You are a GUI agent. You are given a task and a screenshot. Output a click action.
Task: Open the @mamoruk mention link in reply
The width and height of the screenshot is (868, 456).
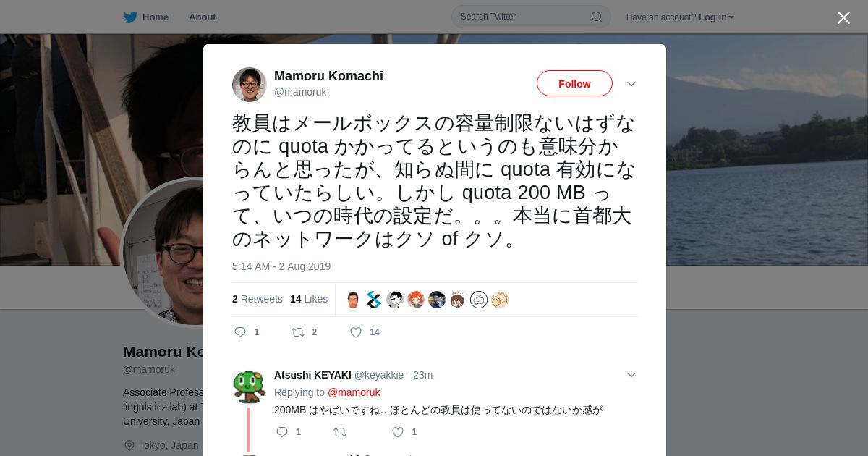click(354, 392)
